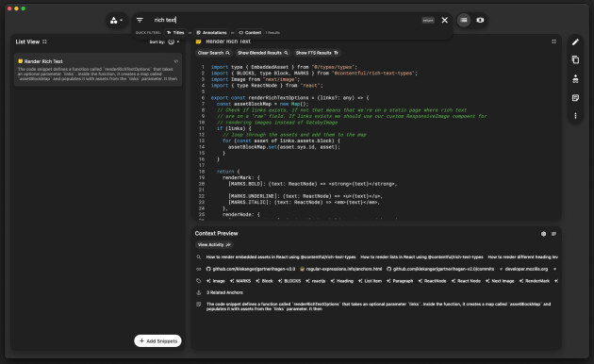Click the ReactNode tag

point(432,281)
